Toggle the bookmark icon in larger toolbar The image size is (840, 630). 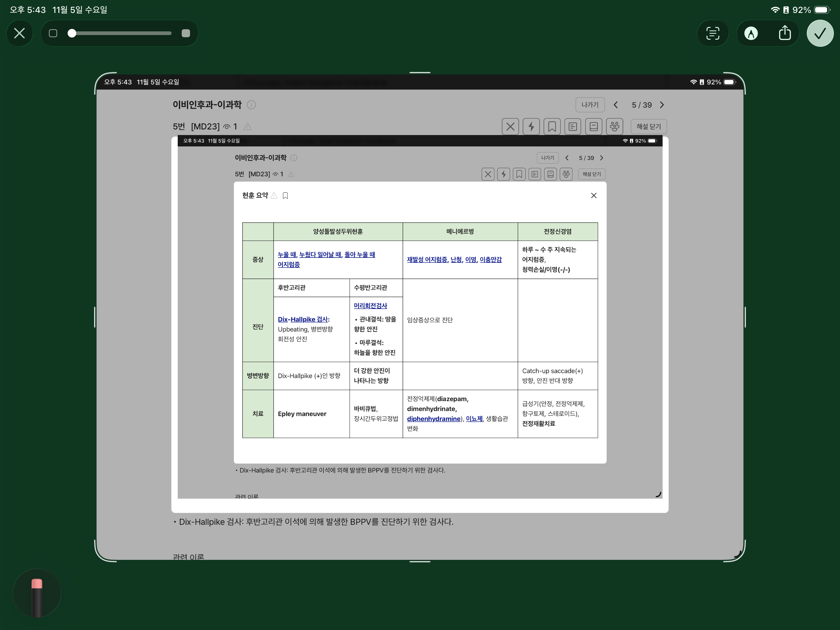[x=552, y=126]
